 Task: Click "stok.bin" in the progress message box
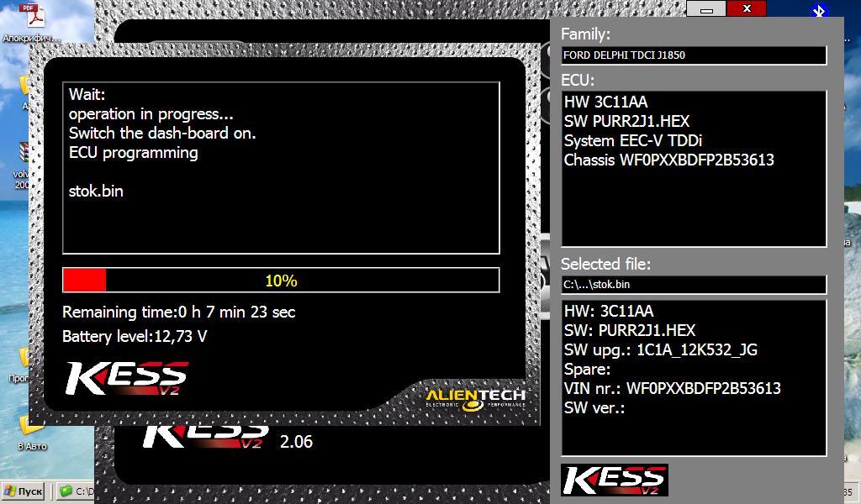tap(96, 192)
